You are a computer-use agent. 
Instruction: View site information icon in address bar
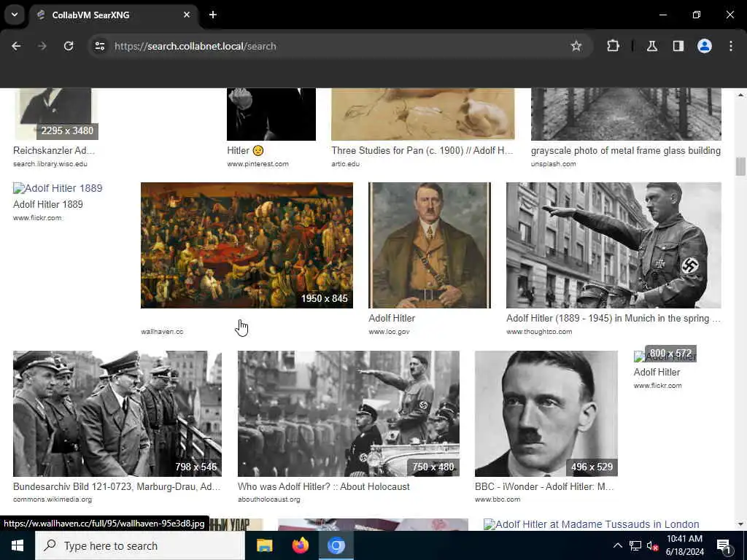pyautogui.click(x=99, y=46)
